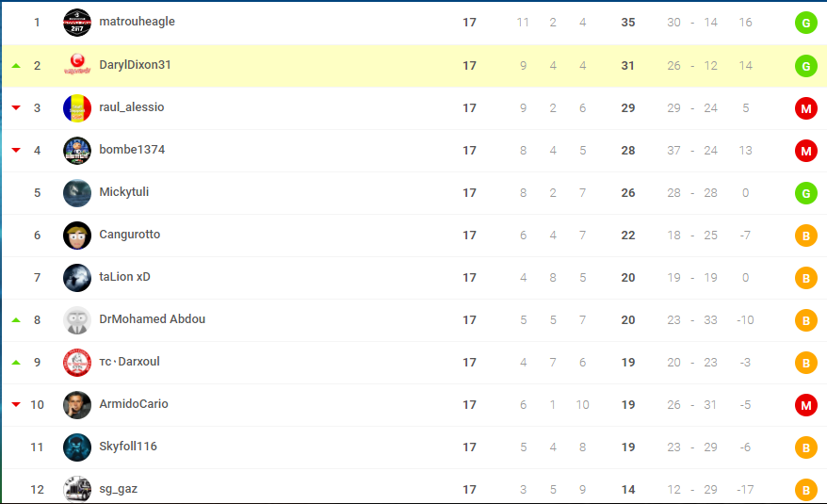Click Skyfoll116's blue avatar thumbnail
This screenshot has height=504, width=827.
tap(77, 447)
